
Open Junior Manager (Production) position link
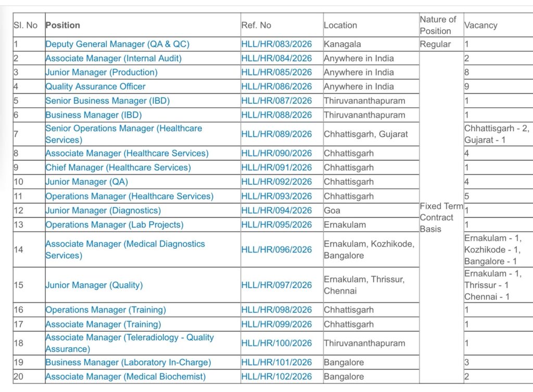(x=101, y=72)
